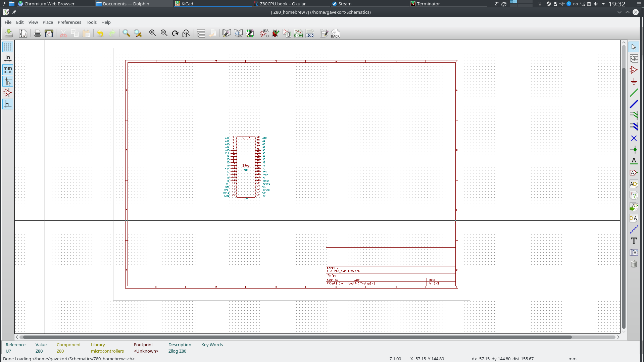The image size is (644, 362).
Task: Select the place power port tool
Action: [634, 81]
